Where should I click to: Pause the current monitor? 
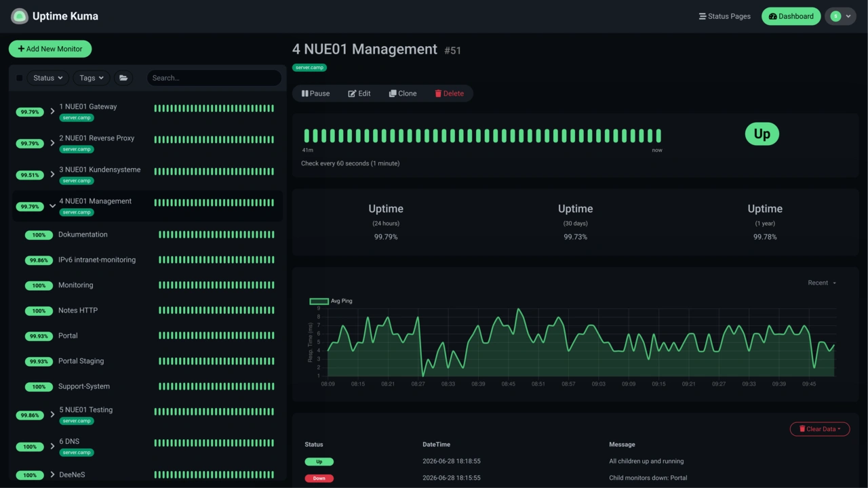pos(316,94)
